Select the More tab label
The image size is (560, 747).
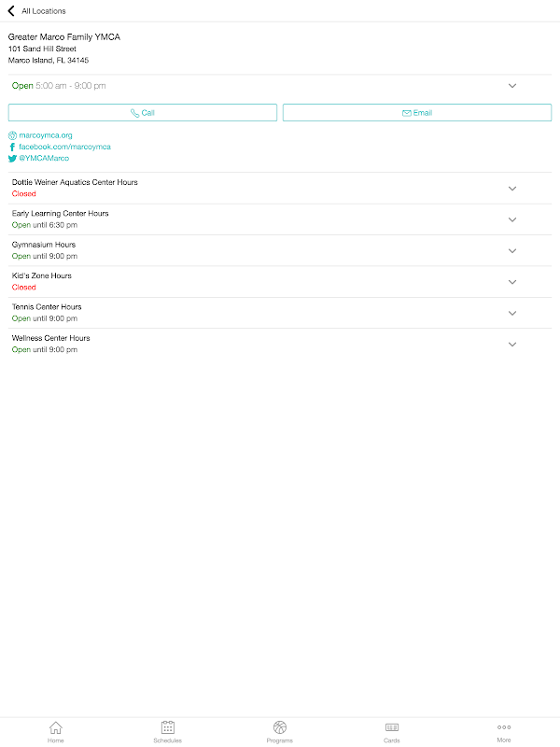[x=504, y=740]
